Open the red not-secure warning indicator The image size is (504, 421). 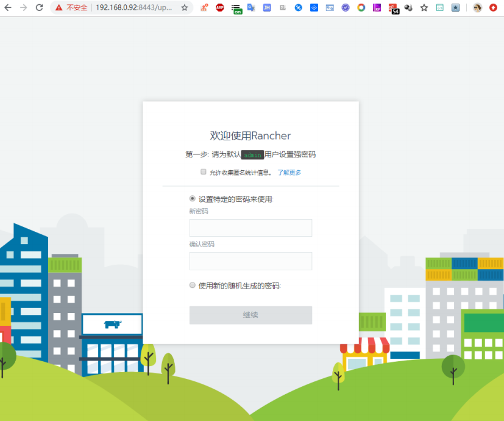click(x=59, y=7)
